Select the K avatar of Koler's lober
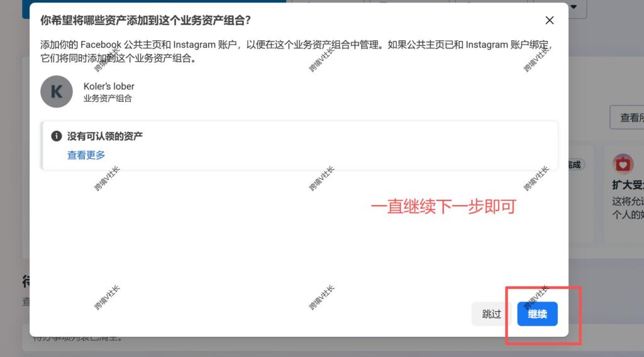The width and height of the screenshot is (644, 357). [57, 92]
